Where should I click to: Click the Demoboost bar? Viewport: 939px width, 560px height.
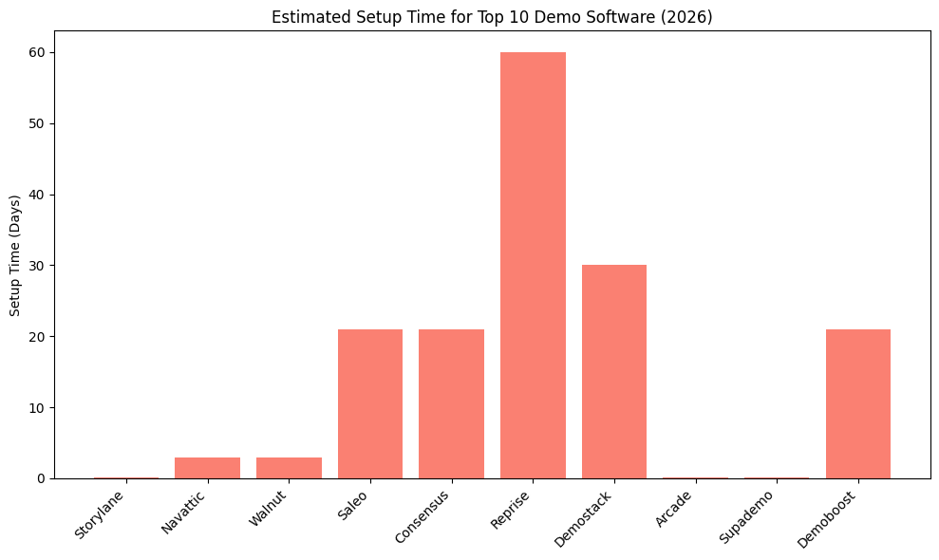(x=856, y=403)
